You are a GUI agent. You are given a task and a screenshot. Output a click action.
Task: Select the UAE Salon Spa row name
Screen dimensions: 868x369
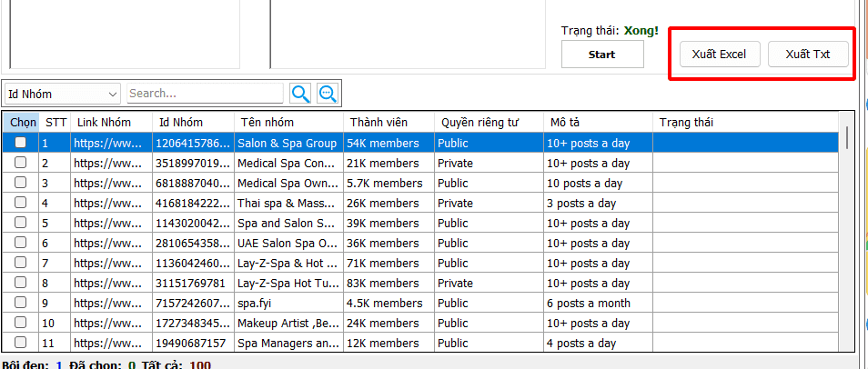pyautogui.click(x=287, y=243)
